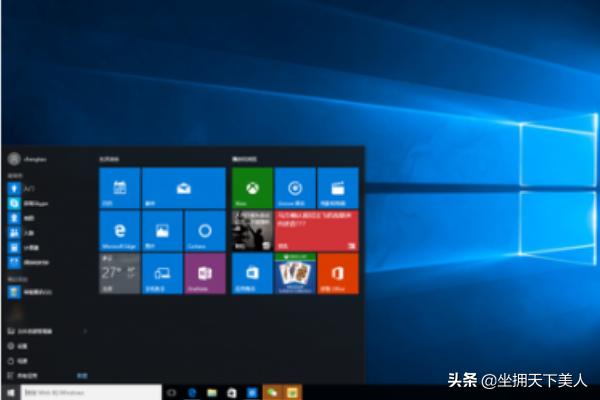Open File Explorer from the taskbar
The height and width of the screenshot is (400, 600).
(x=212, y=392)
